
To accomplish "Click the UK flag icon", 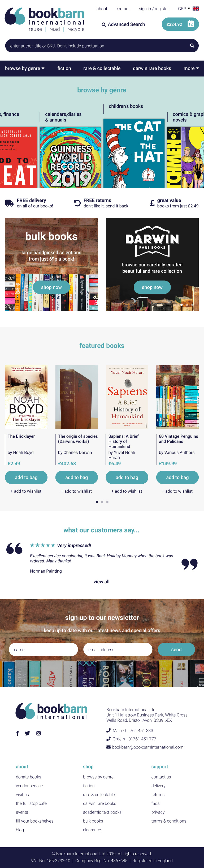I will click(x=196, y=9).
